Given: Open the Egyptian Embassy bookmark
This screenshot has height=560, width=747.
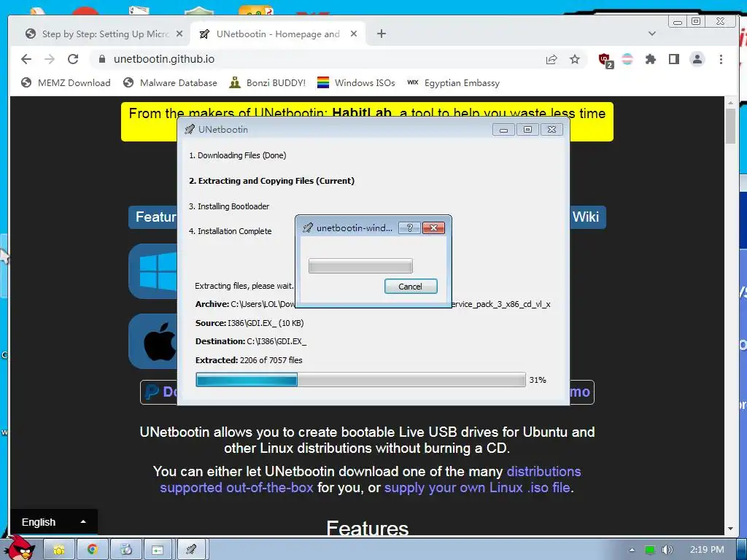Looking at the screenshot, I should coord(453,83).
